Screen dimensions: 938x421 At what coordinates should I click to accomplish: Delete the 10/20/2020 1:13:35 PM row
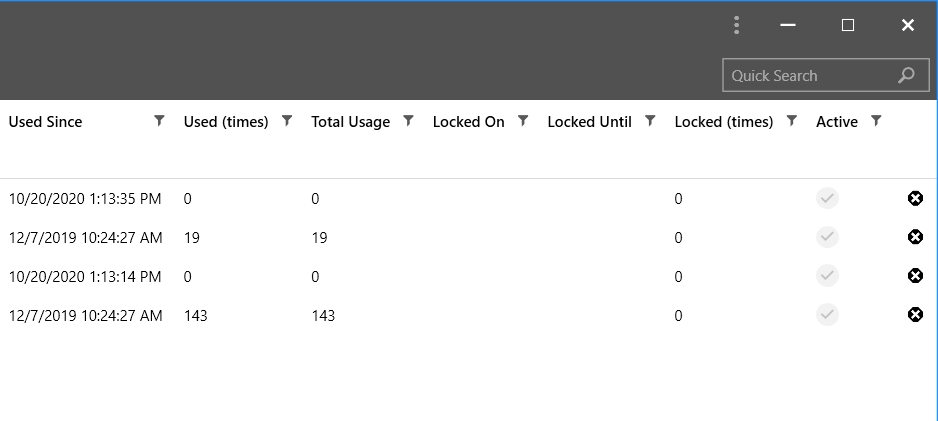pyautogui.click(x=915, y=198)
